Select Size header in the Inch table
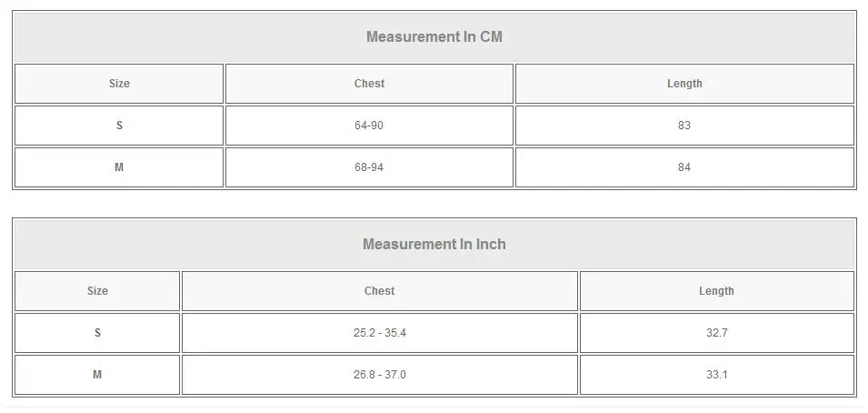This screenshot has width=868, height=413. [x=97, y=291]
